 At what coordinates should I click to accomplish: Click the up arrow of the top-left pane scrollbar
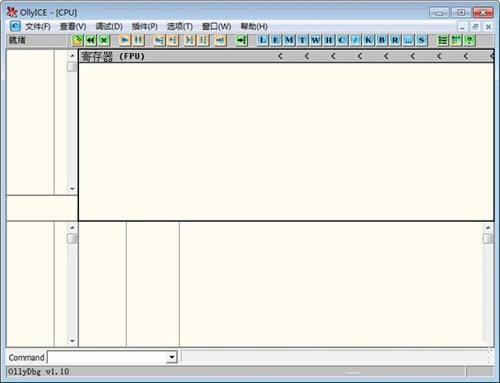72,56
